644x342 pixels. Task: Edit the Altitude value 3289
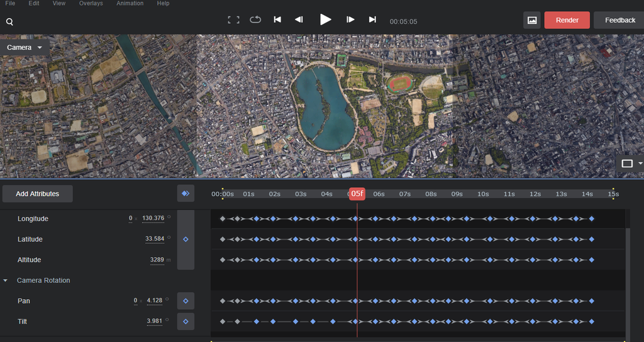(157, 260)
